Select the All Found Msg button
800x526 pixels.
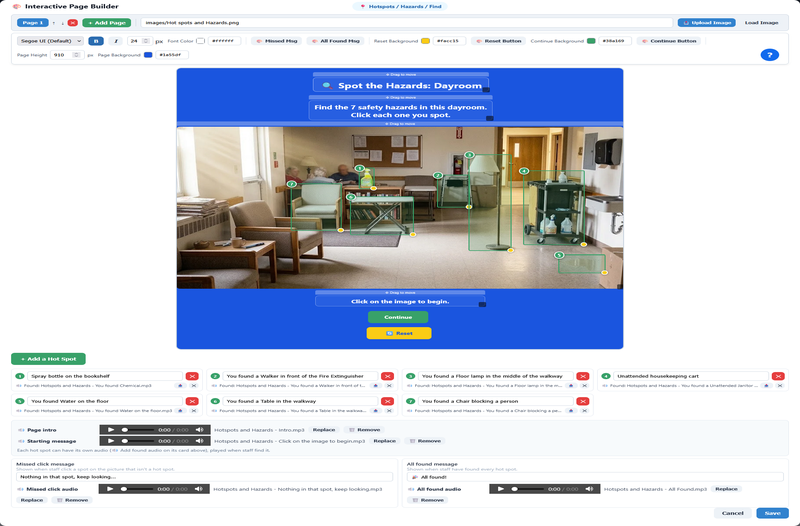[x=335, y=41]
